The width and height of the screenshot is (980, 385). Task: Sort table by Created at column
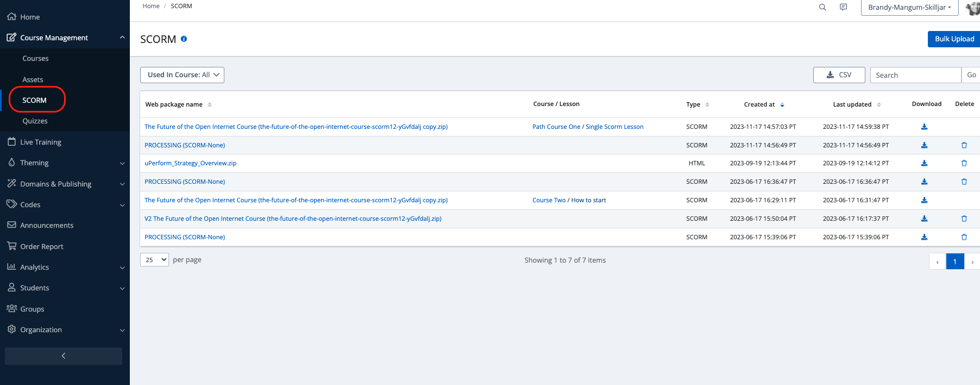tap(782, 104)
